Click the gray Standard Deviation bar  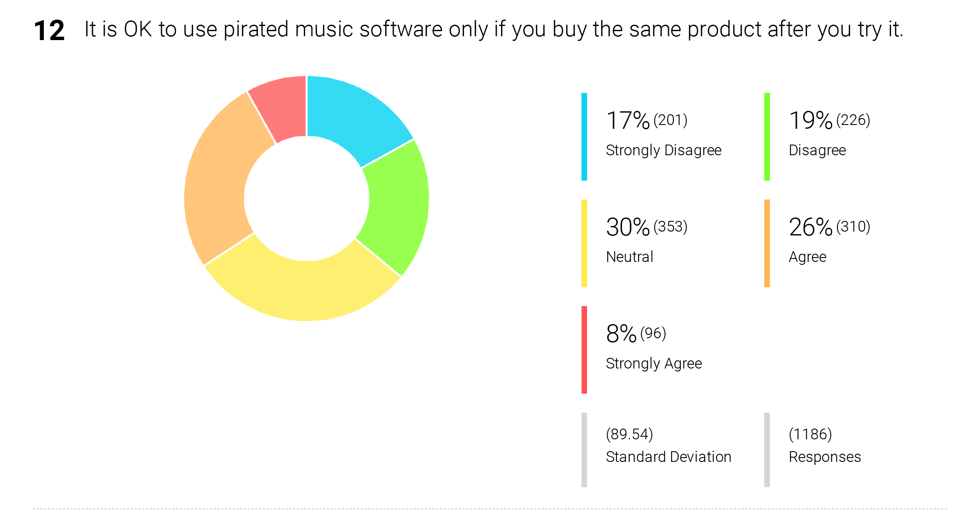click(x=584, y=450)
